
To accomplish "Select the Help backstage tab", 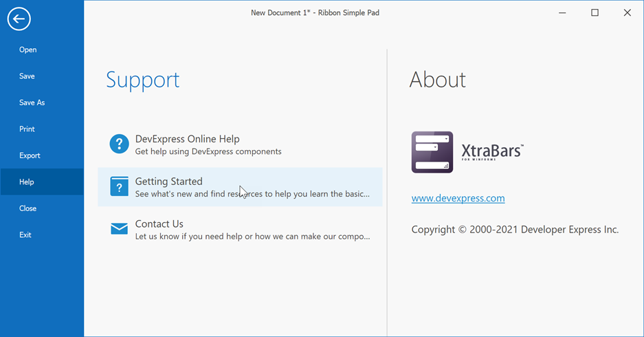I will (42, 182).
